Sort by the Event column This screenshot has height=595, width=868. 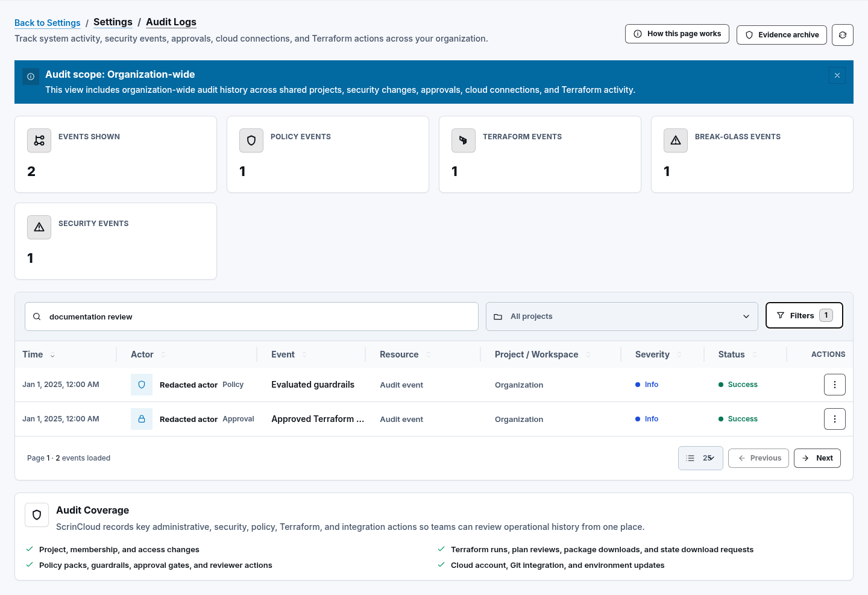click(289, 354)
